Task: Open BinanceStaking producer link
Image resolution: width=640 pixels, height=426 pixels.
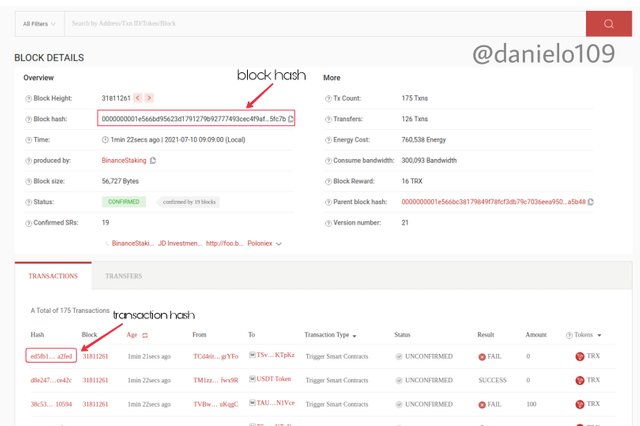Action: pyautogui.click(x=124, y=160)
